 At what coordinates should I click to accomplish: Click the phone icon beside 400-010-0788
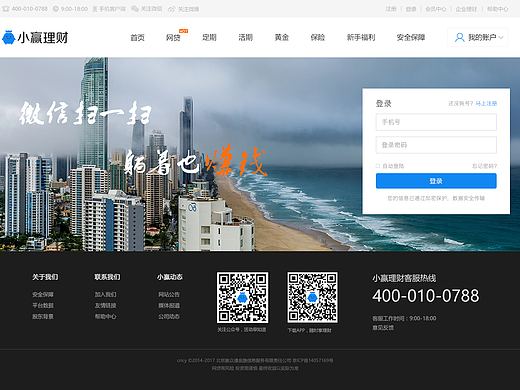6,9
